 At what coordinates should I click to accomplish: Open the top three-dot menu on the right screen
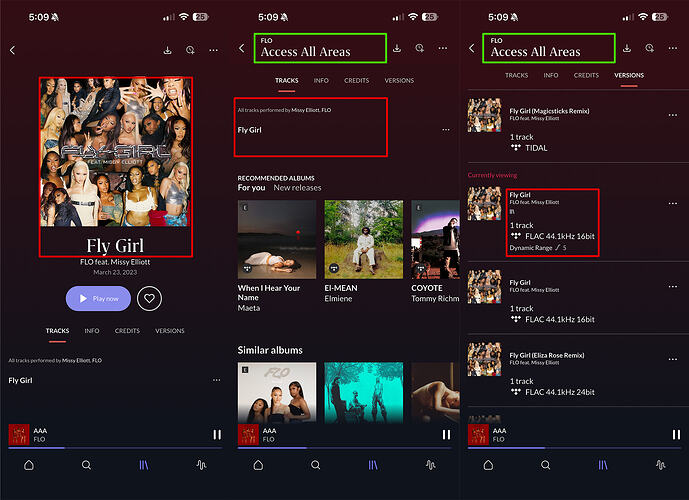click(x=673, y=48)
